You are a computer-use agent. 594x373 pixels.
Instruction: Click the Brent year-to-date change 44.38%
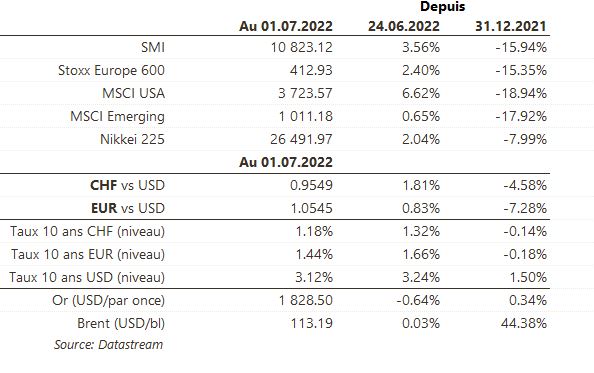pyautogui.click(x=524, y=323)
